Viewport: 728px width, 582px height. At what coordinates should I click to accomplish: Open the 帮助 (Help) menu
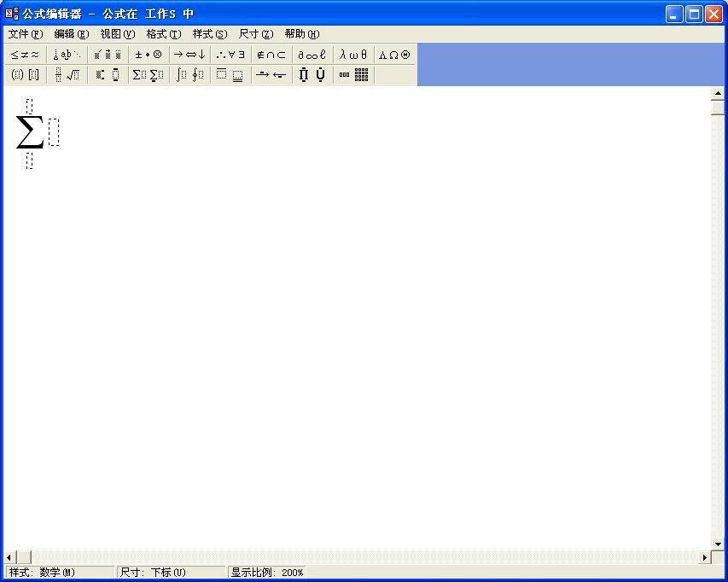pyautogui.click(x=301, y=34)
